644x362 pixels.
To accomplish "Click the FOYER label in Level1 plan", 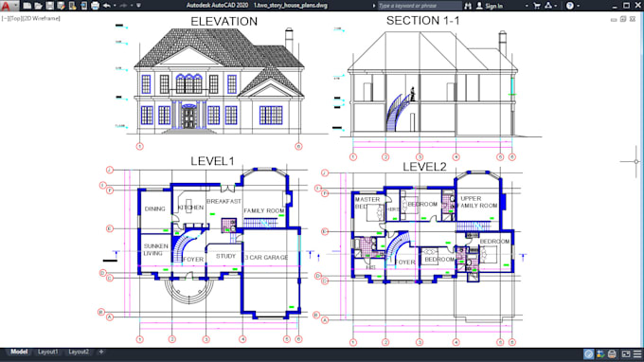I will click(x=194, y=260).
